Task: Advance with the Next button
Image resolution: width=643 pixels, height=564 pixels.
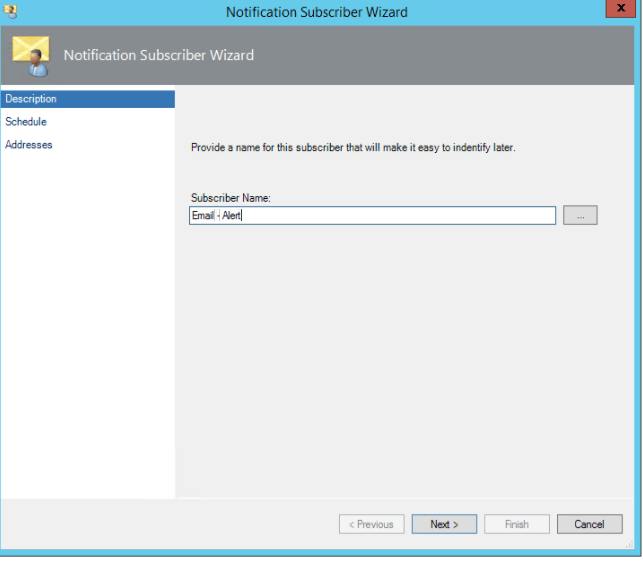Action: [x=444, y=524]
